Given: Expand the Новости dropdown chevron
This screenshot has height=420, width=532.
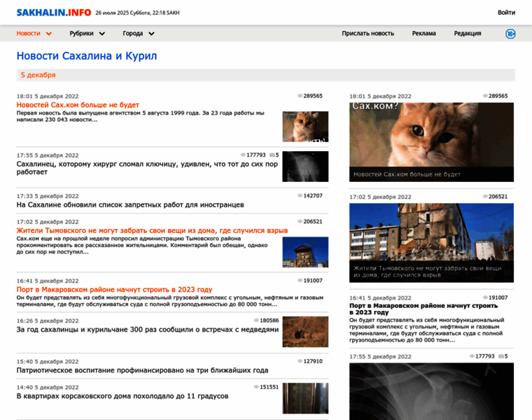Looking at the screenshot, I should (49, 34).
